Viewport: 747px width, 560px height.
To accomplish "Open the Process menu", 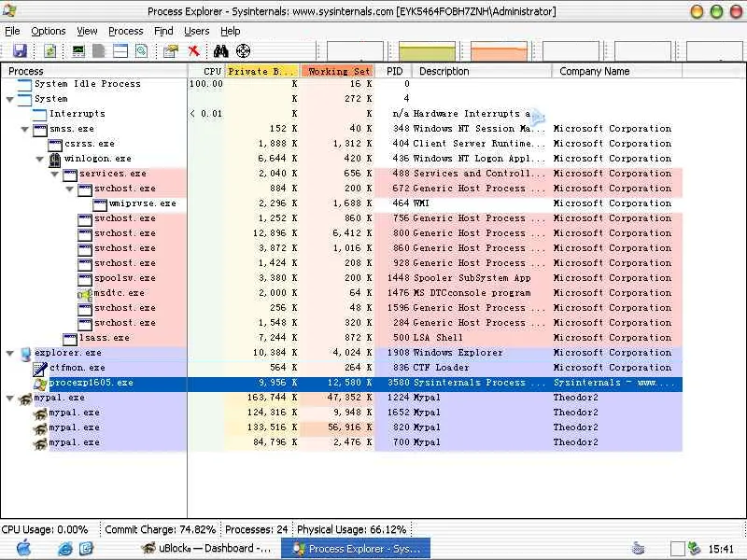I will [126, 31].
